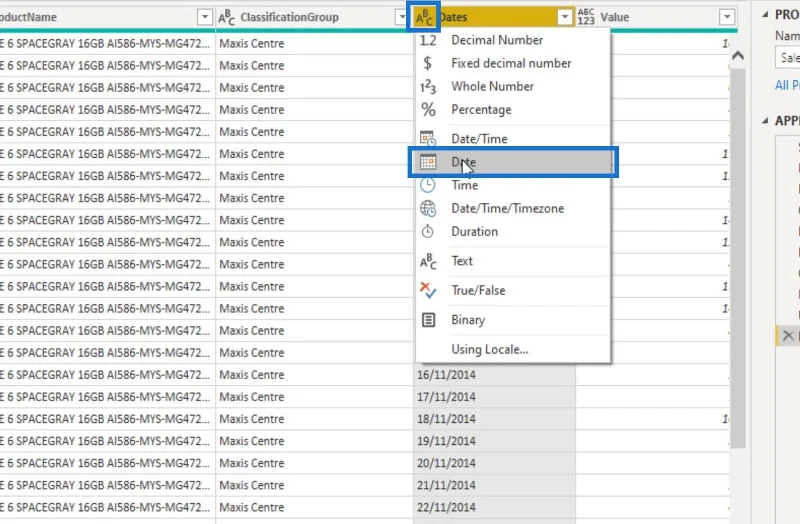This screenshot has width=800, height=524.
Task: Select Text data type option
Action: (x=513, y=261)
